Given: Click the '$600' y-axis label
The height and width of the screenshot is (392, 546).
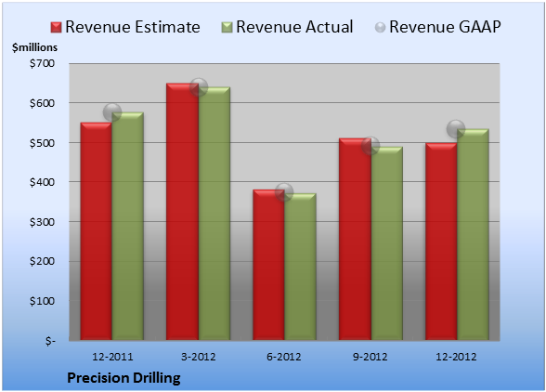Looking at the screenshot, I should 42,103.
